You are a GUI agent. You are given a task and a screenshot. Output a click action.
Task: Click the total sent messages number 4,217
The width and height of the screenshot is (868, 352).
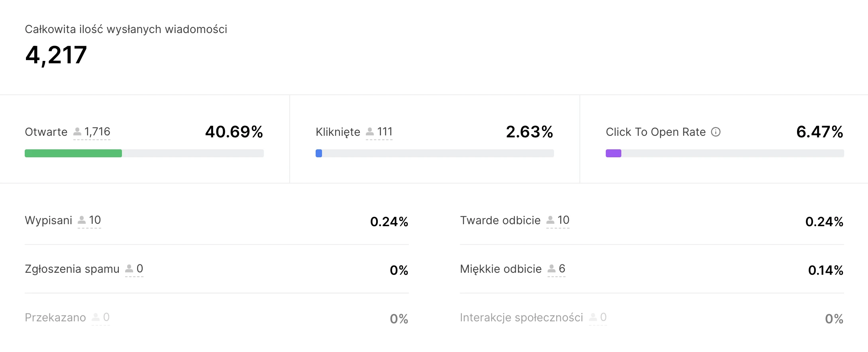[x=56, y=55]
